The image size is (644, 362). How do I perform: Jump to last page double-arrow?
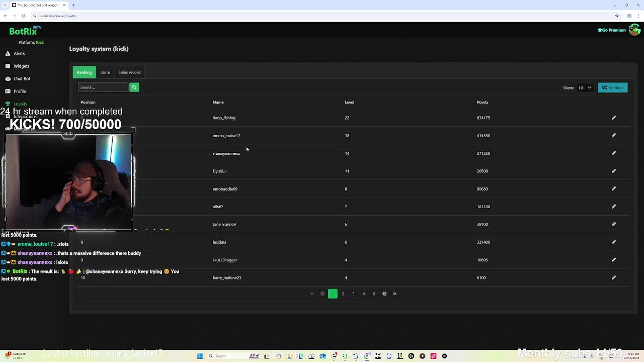pos(394,294)
